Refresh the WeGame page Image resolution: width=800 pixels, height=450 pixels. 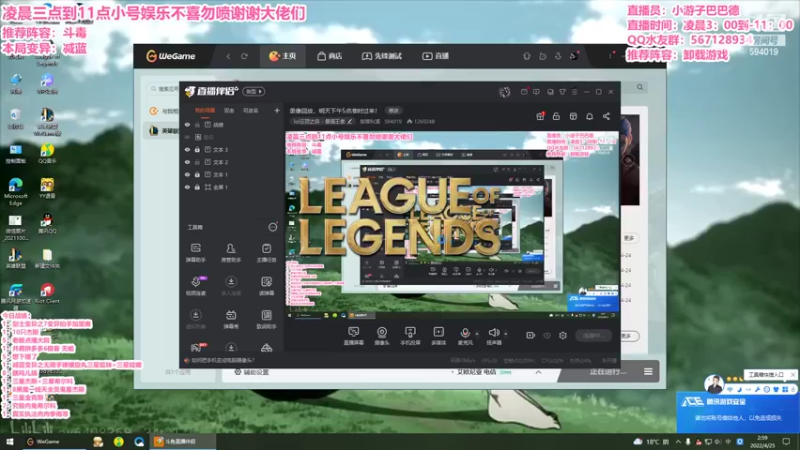244,56
